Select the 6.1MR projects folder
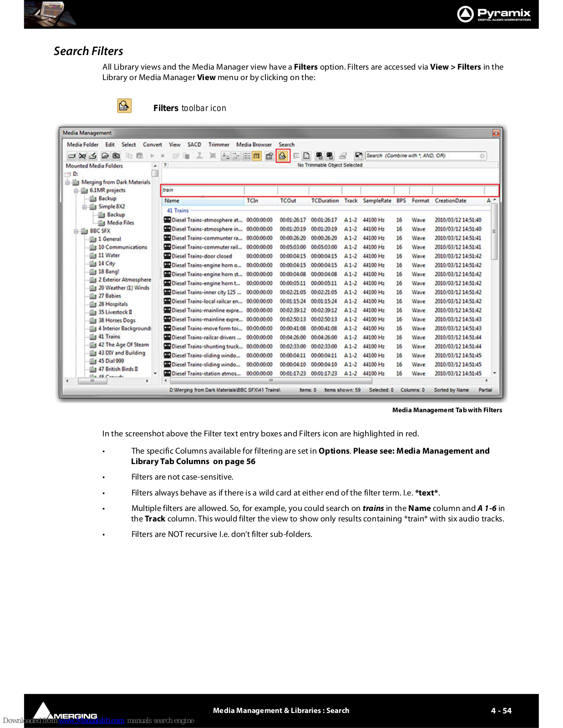 pos(107,191)
